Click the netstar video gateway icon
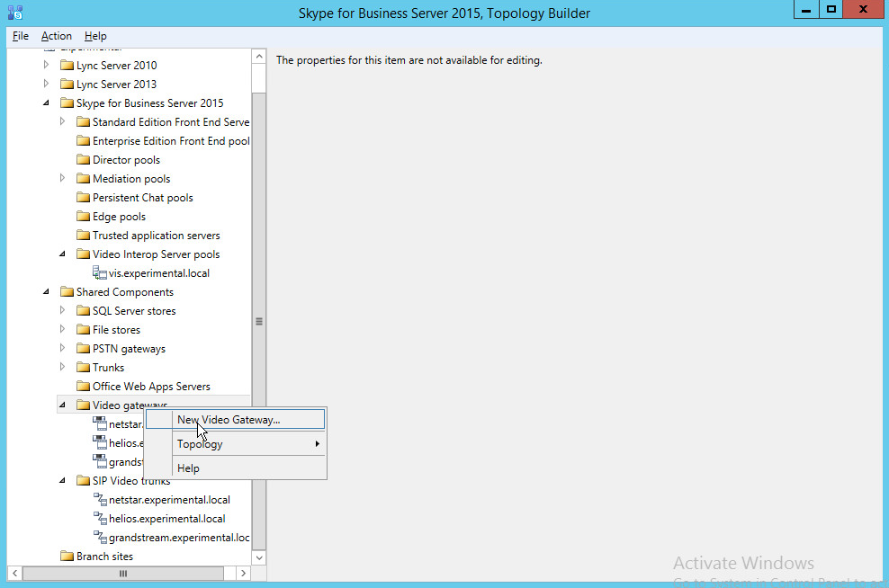The width and height of the screenshot is (889, 588). [x=100, y=424]
